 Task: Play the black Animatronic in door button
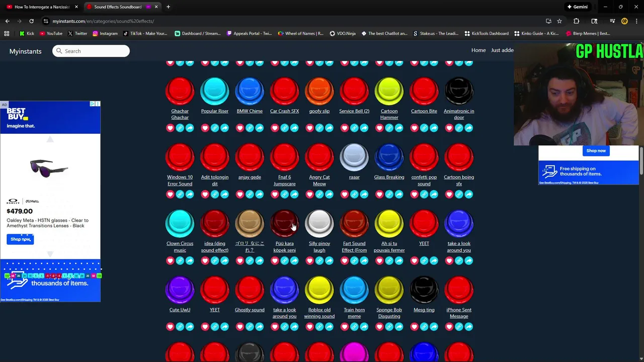459,91
